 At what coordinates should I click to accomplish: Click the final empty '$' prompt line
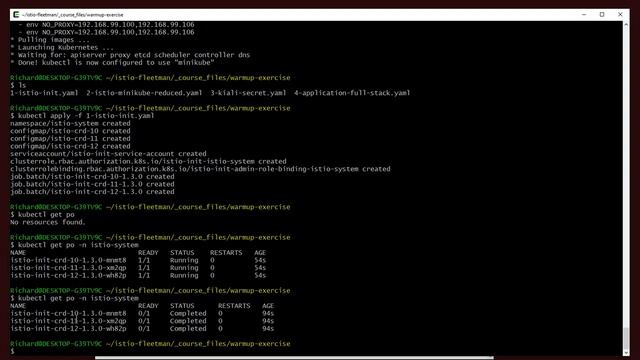12,351
